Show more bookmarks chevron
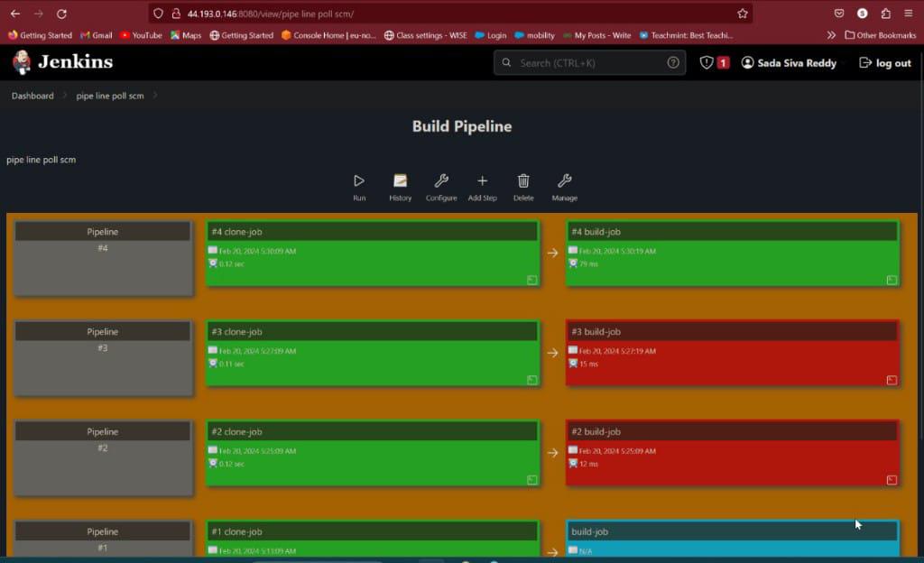The height and width of the screenshot is (563, 924). pos(831,35)
